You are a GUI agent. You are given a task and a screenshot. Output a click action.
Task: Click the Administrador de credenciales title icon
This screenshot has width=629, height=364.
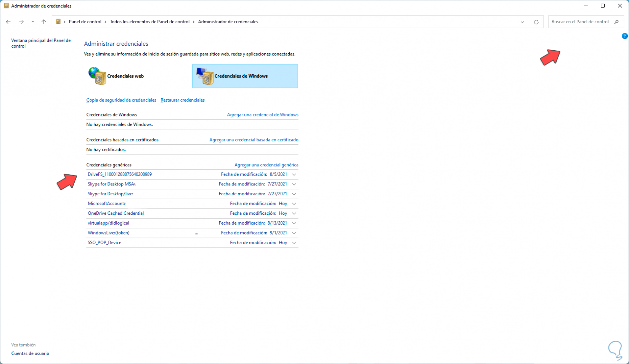tap(6, 6)
